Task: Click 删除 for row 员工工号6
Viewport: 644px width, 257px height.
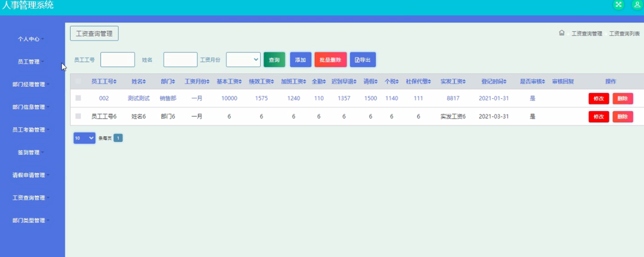Action: coord(623,116)
